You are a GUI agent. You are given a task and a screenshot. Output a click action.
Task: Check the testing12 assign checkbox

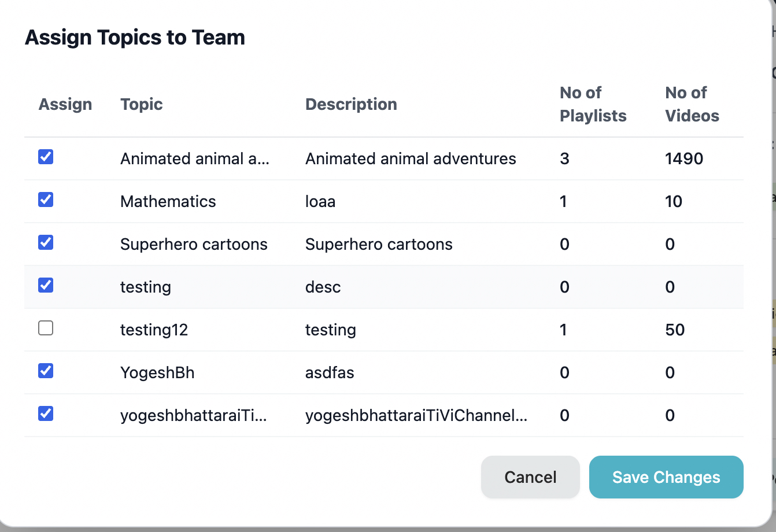coord(46,328)
